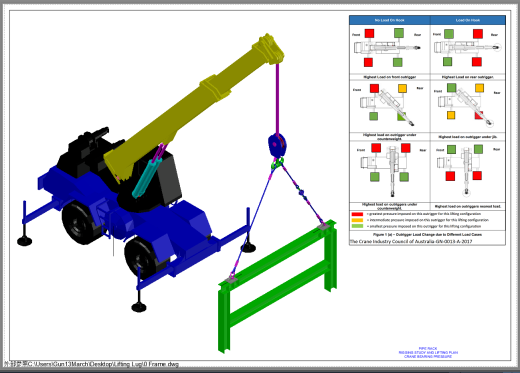This screenshot has height=373, width=520.
Task: Pick the orange intermediate-pressure legend swatch
Action: [x=357, y=220]
